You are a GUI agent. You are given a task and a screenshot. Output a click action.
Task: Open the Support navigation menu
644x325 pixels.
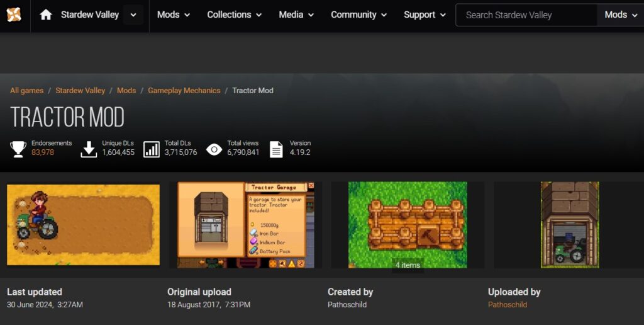pyautogui.click(x=425, y=15)
